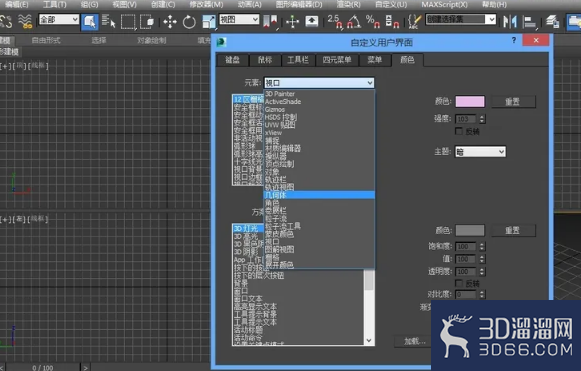Click the time slider showing 0 / 100

(42, 368)
